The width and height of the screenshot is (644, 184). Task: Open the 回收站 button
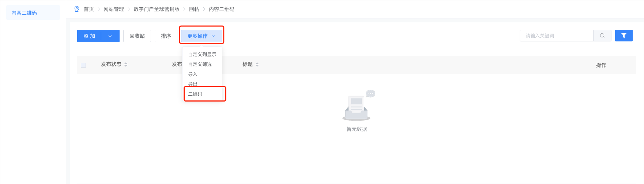pyautogui.click(x=137, y=36)
